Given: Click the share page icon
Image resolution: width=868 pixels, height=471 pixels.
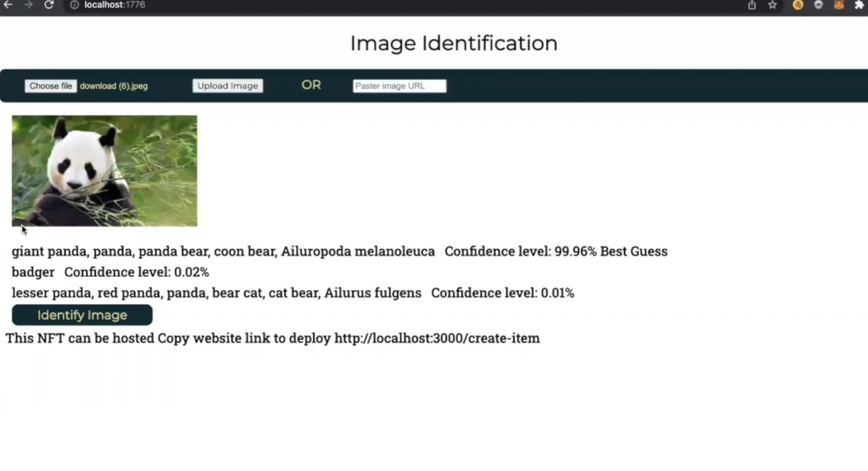Looking at the screenshot, I should click(x=752, y=5).
